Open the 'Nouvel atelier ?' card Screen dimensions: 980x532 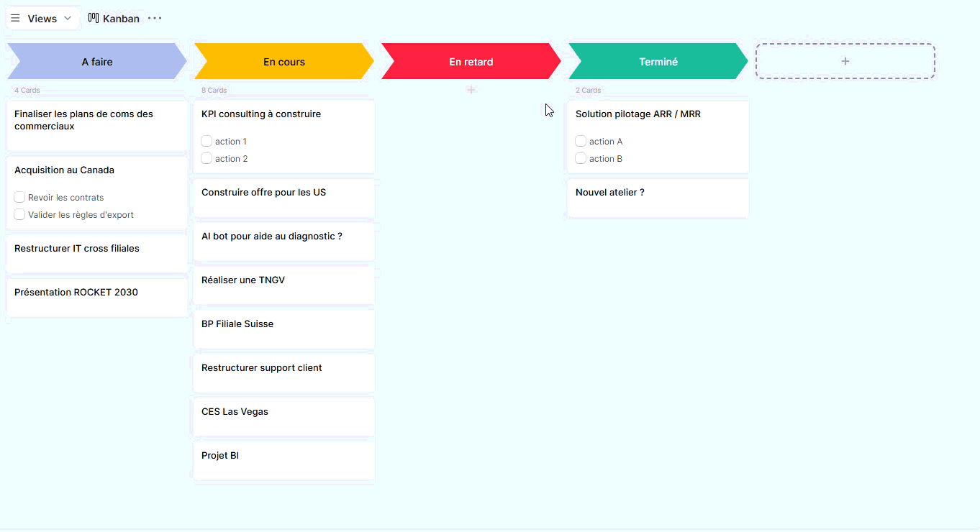click(610, 193)
